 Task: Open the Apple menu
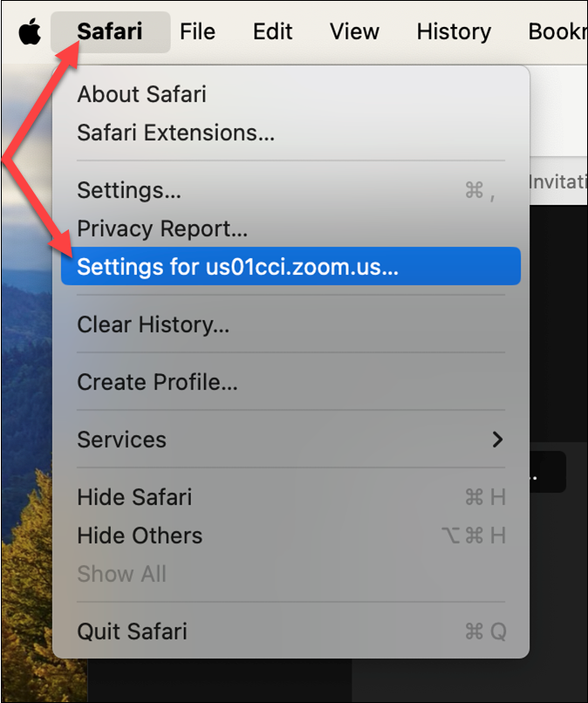(x=29, y=31)
